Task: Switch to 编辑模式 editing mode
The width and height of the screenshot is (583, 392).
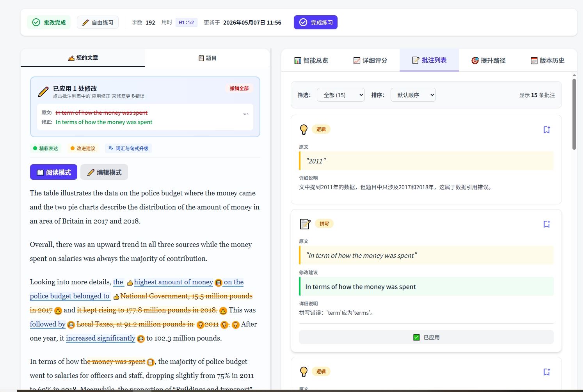Action: click(104, 172)
